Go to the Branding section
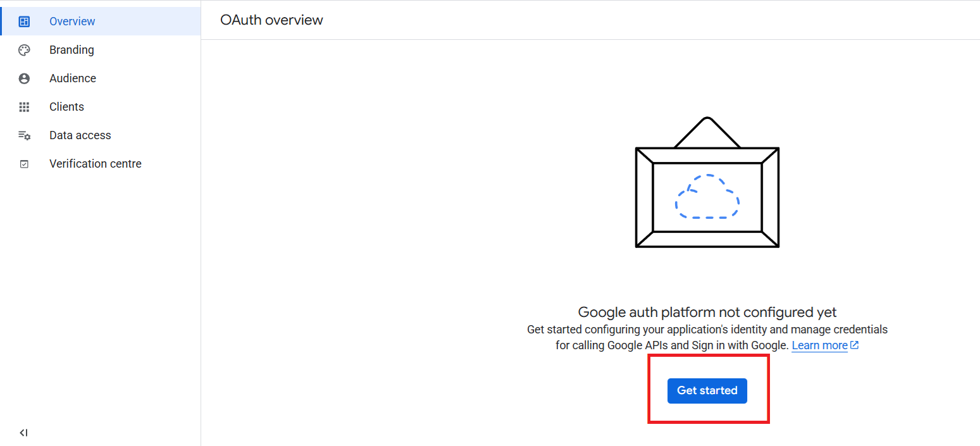This screenshot has height=446, width=980. (x=100, y=50)
